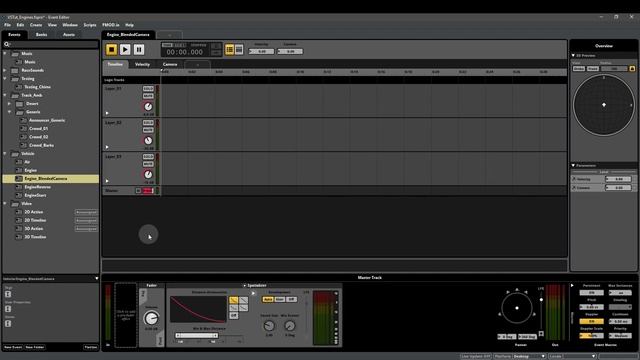Image resolution: width=640 pixels, height=360 pixels.
Task: Open the Create menu
Action: click(x=36, y=25)
